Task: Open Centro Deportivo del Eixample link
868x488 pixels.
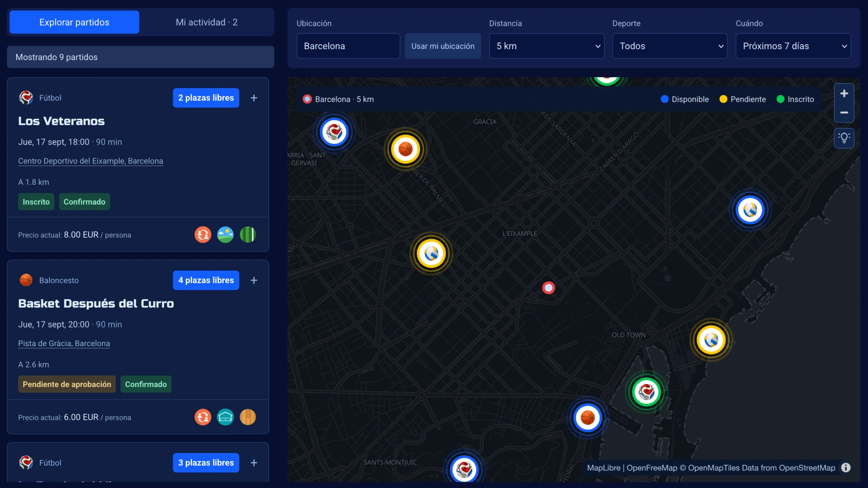Action: click(90, 161)
